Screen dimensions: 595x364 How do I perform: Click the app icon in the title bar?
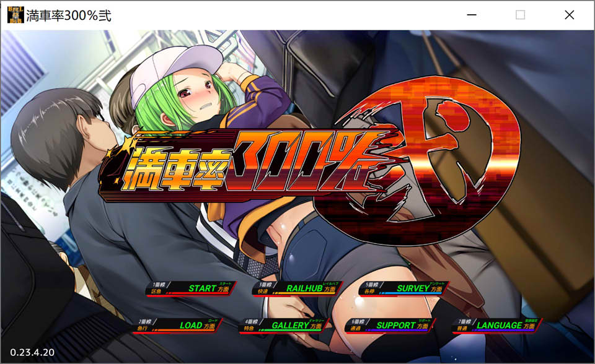pos(15,15)
